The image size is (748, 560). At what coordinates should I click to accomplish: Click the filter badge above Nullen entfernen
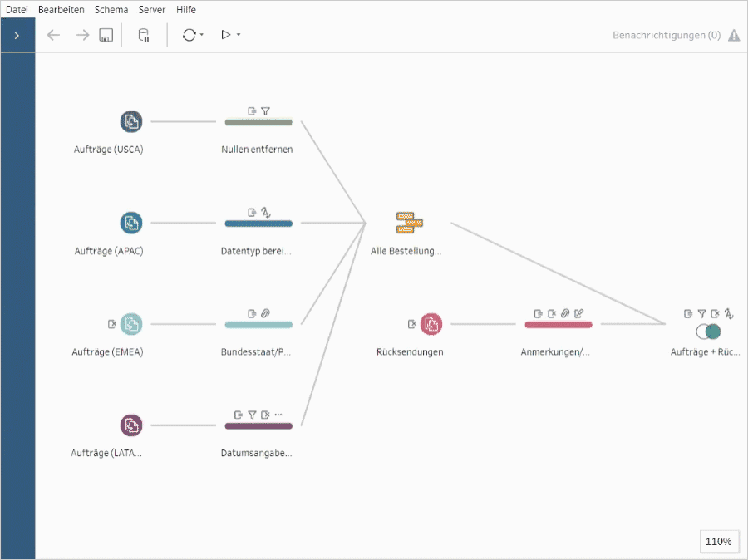[x=267, y=110]
